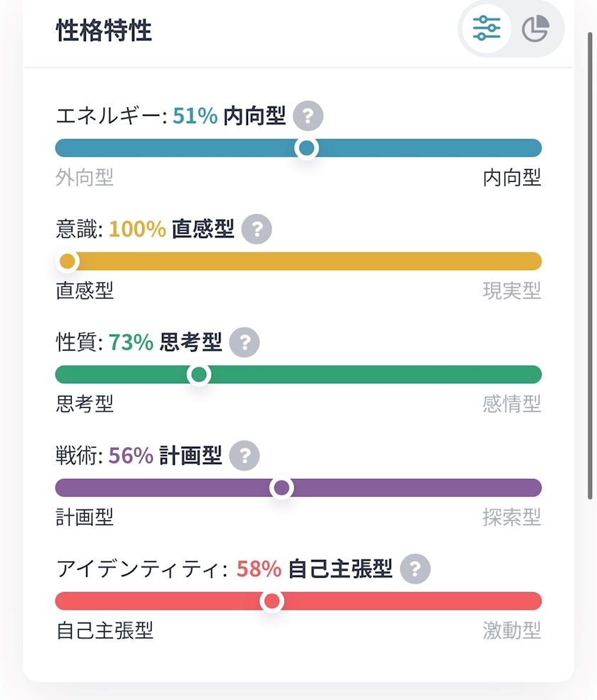Image resolution: width=597 pixels, height=700 pixels.
Task: Click the blue エネルギー slider handle
Action: [306, 148]
